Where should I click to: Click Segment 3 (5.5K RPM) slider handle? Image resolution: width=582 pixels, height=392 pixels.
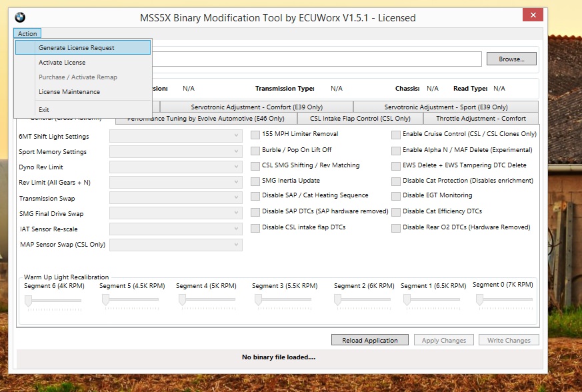258,300
